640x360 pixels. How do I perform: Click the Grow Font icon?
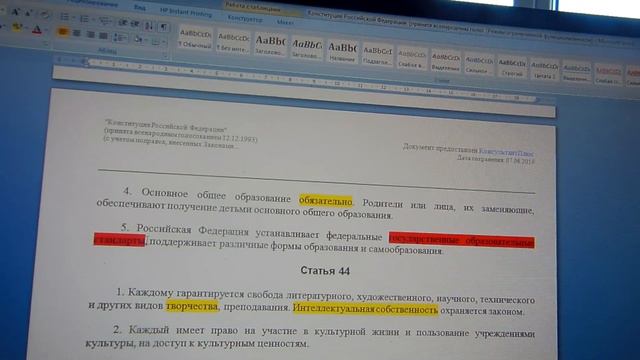16,12
